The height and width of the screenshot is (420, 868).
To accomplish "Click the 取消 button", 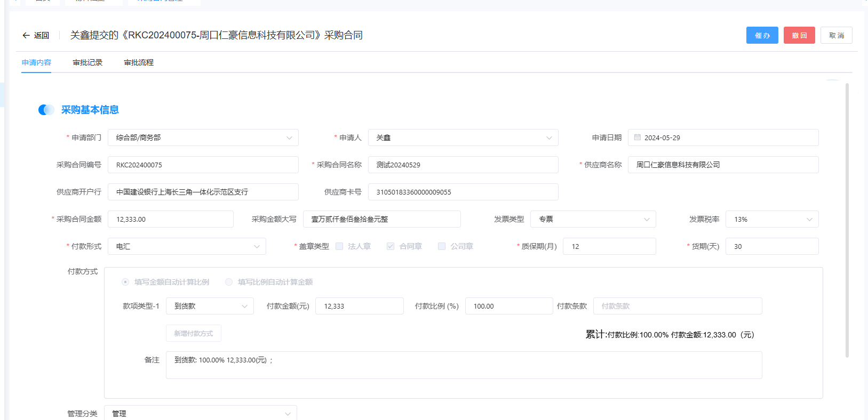I will [x=836, y=36].
